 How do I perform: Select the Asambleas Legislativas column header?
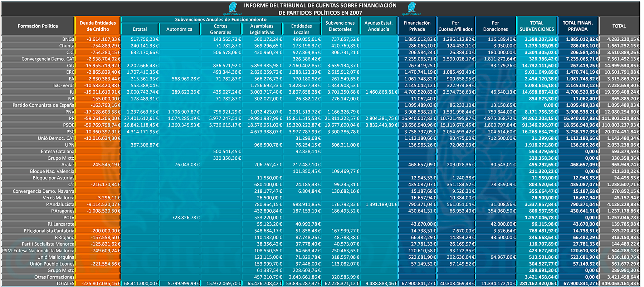262,29
